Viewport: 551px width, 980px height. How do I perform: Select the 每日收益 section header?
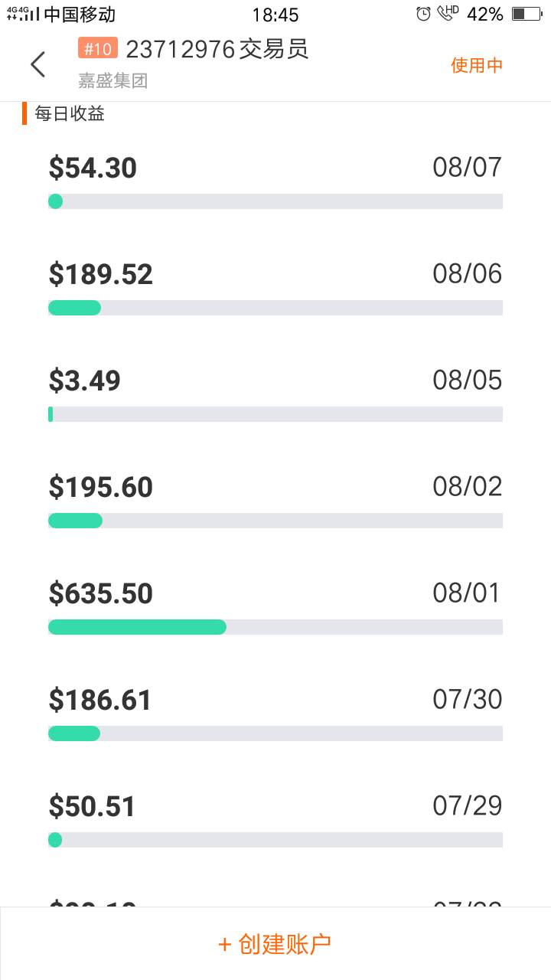[x=70, y=114]
